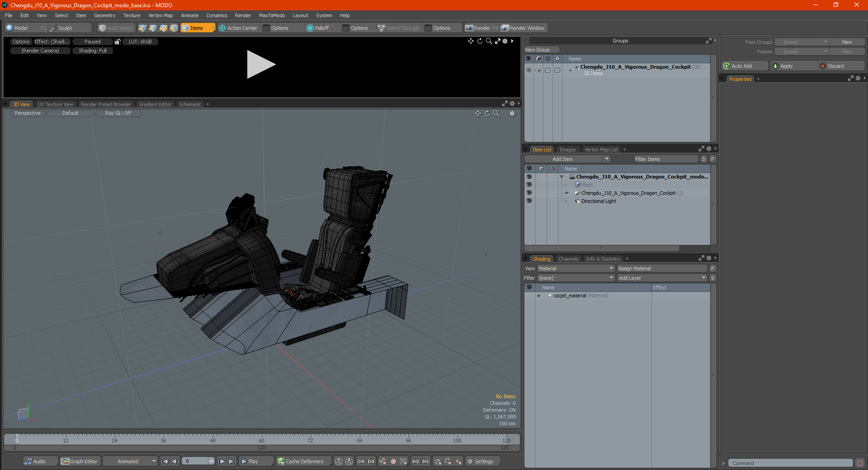868x470 pixels.
Task: Select Materials selection mode icon
Action: coord(174,28)
